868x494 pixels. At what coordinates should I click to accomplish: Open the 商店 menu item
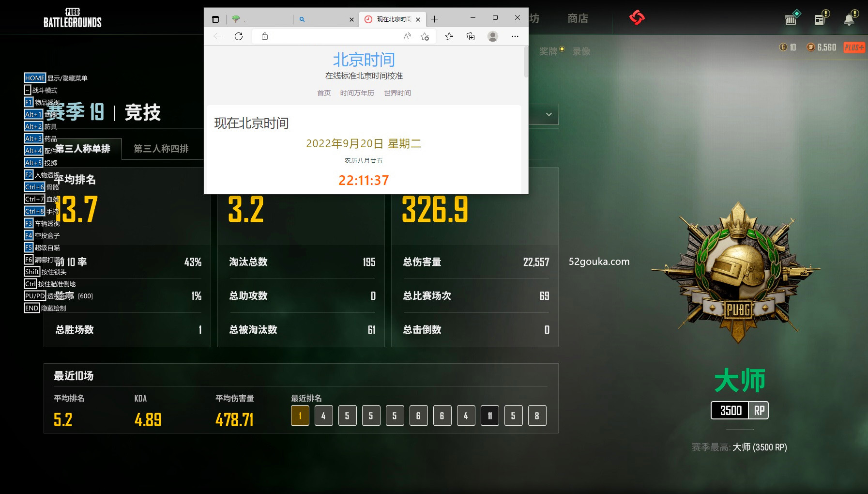[579, 18]
